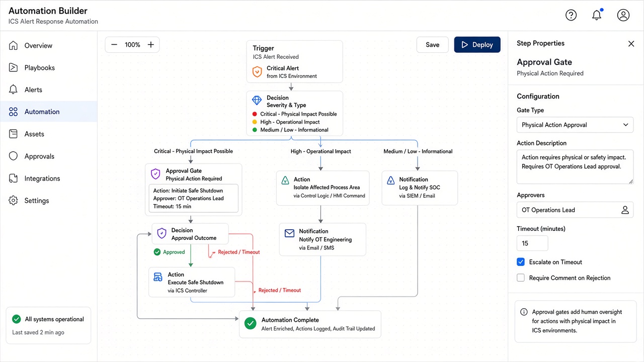Screen dimensions: 644x362
Task: Click the 100% zoom level value
Action: click(132, 45)
